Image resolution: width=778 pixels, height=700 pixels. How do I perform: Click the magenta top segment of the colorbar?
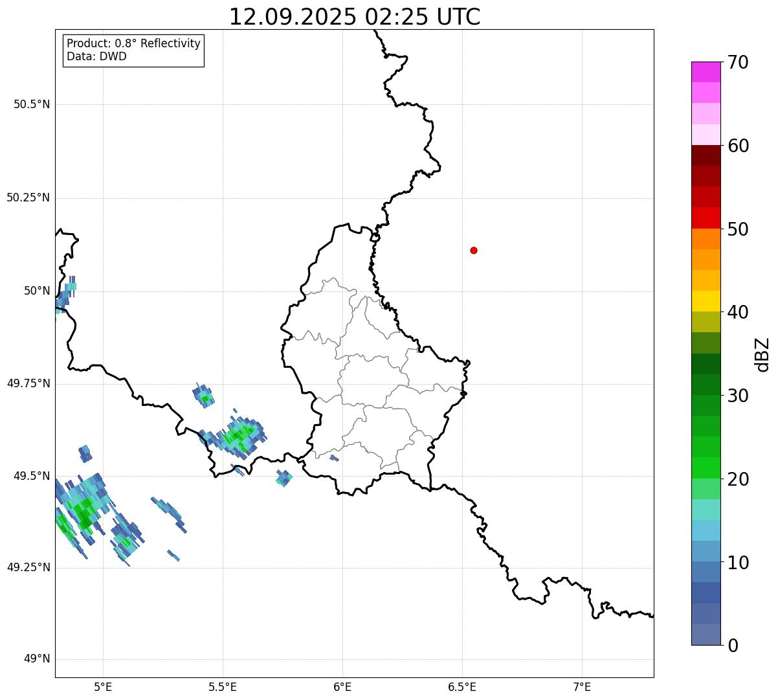pos(706,72)
